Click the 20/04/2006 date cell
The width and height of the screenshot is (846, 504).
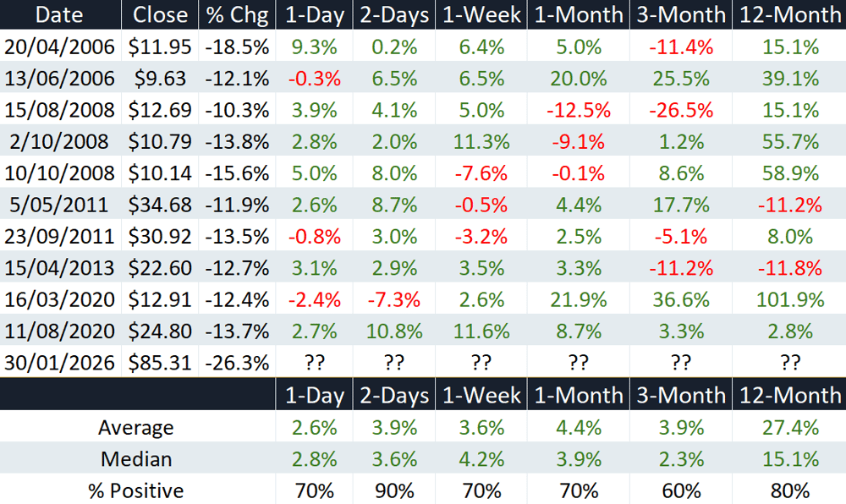point(59,47)
